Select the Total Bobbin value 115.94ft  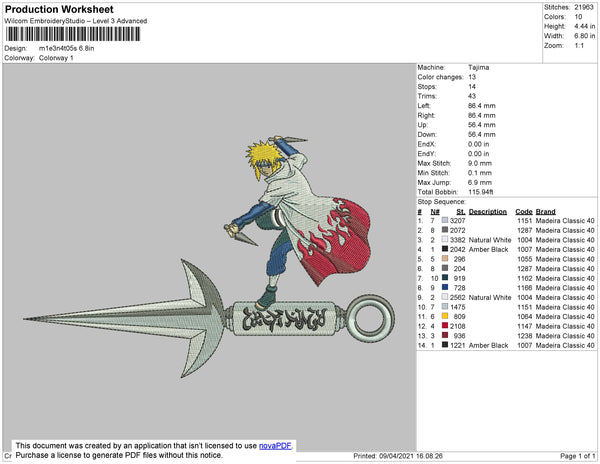point(481,192)
